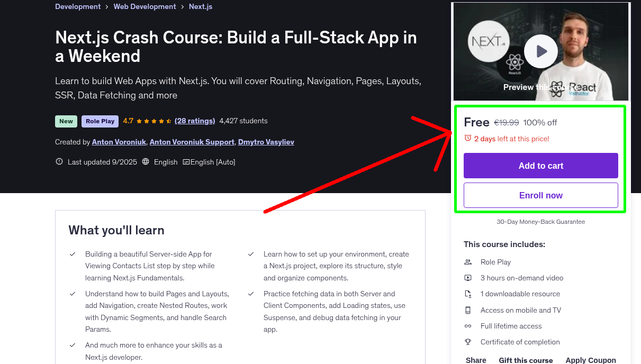Click 'Full lifetime access' text
Viewport: 641px width, 364px height.
(x=511, y=326)
